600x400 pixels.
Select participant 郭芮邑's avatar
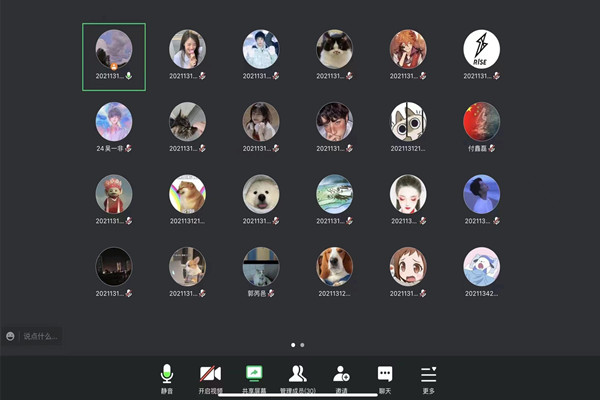[261, 267]
